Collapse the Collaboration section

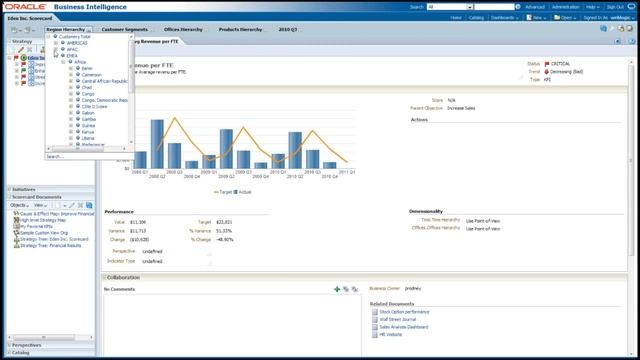click(x=104, y=278)
